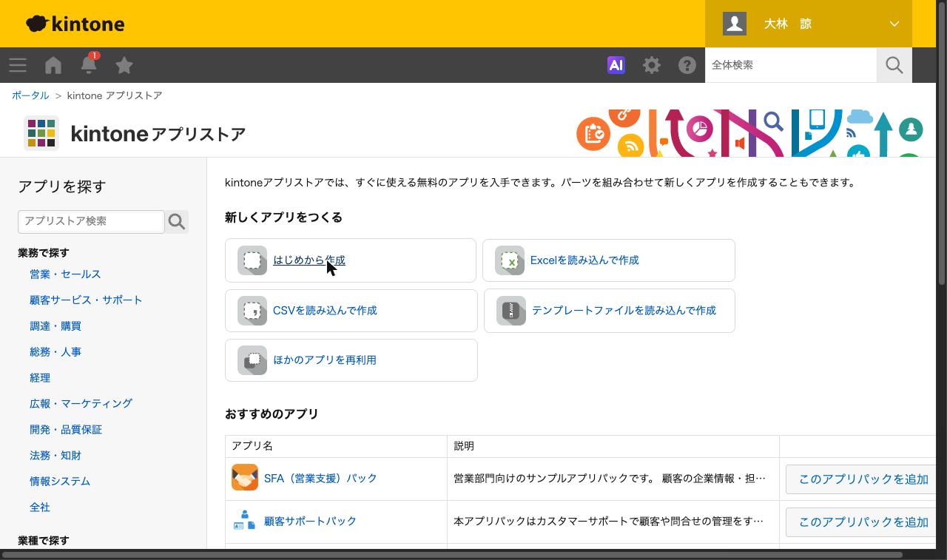The height and width of the screenshot is (560, 947).
Task: Click the 全体検索 search field
Action: [791, 65]
